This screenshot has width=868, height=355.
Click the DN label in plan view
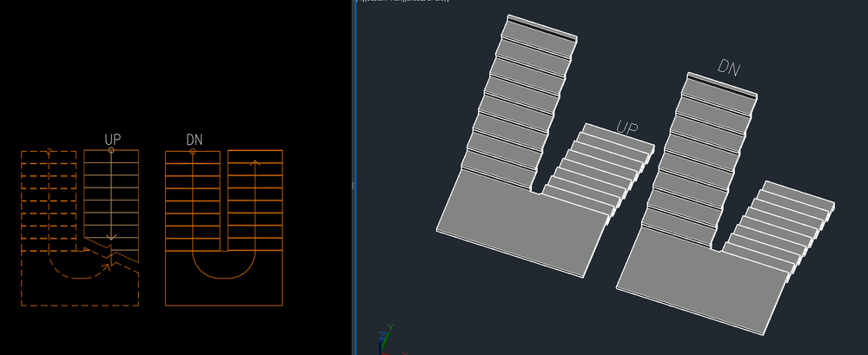[x=195, y=140]
